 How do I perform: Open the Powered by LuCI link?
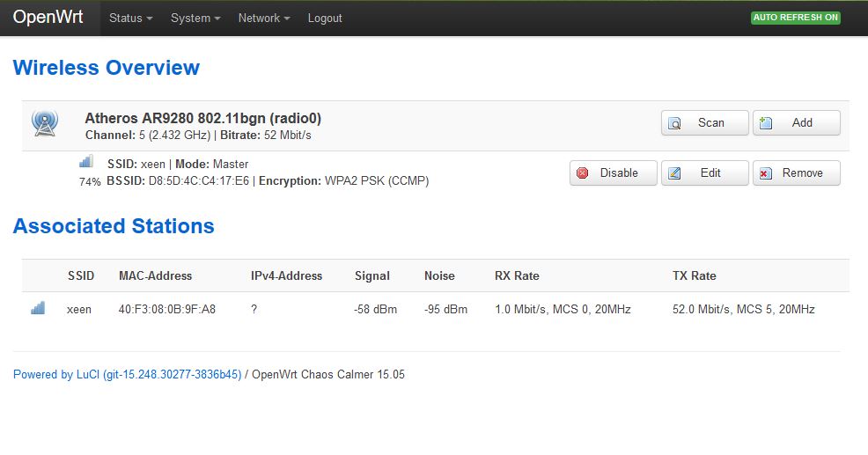[x=128, y=375]
